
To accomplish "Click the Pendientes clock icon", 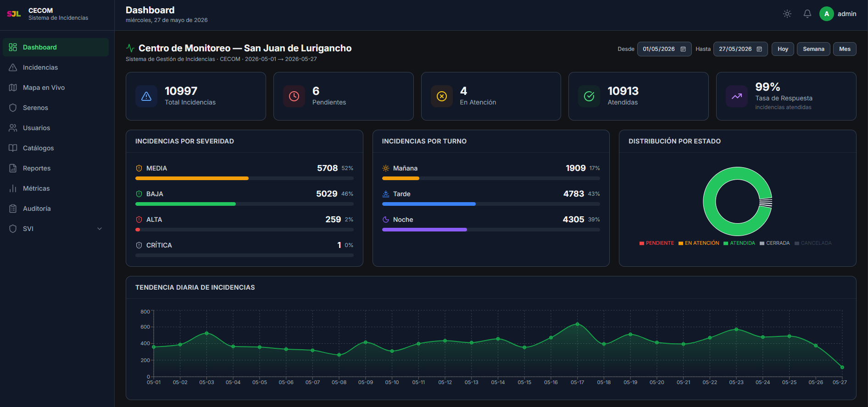I will tap(294, 96).
